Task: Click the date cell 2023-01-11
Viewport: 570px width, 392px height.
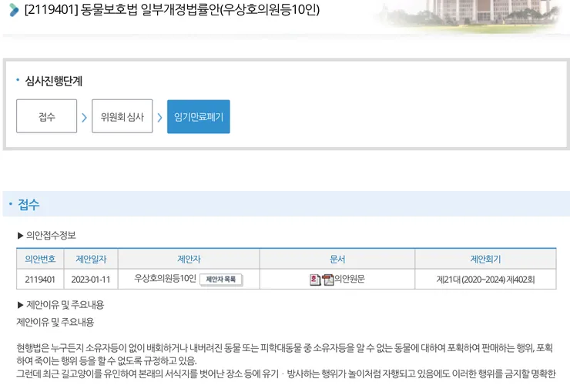Action: (x=91, y=280)
